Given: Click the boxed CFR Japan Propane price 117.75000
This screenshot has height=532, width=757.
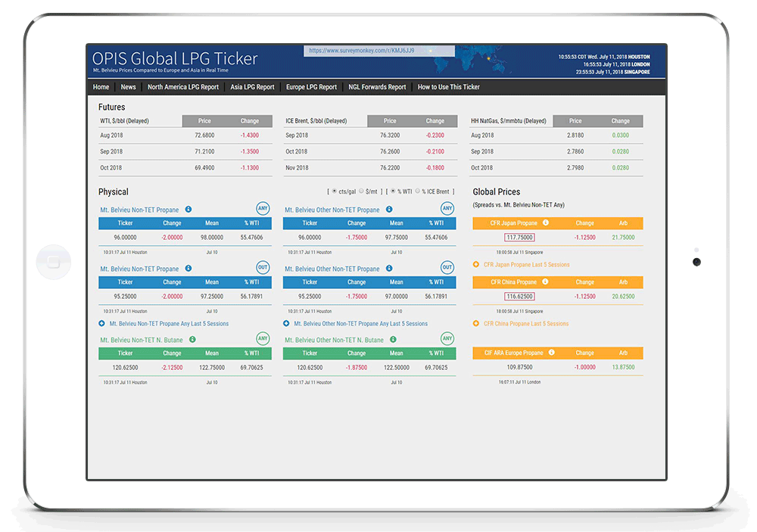Looking at the screenshot, I should click(x=519, y=238).
